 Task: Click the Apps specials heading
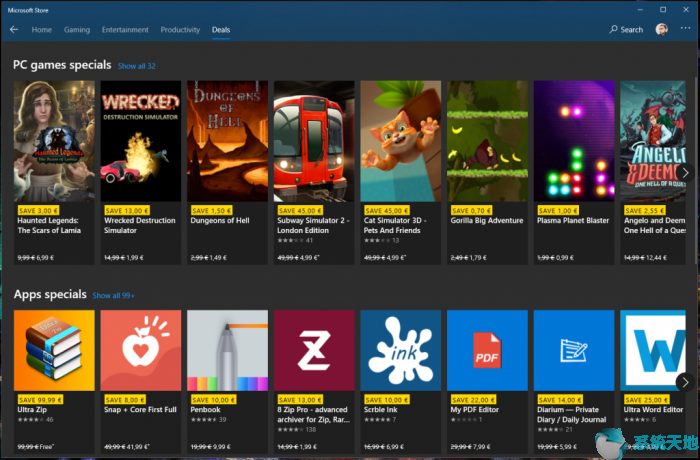[x=50, y=294]
